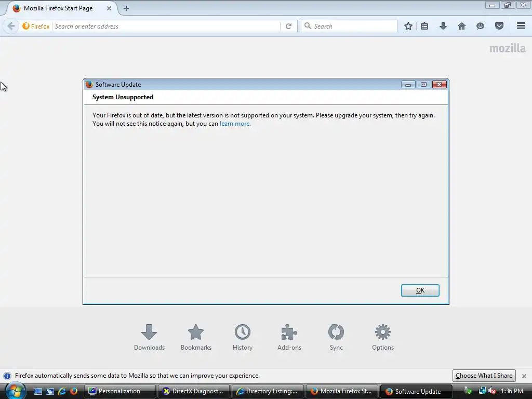
Task: Go to home page icon
Action: point(462,26)
